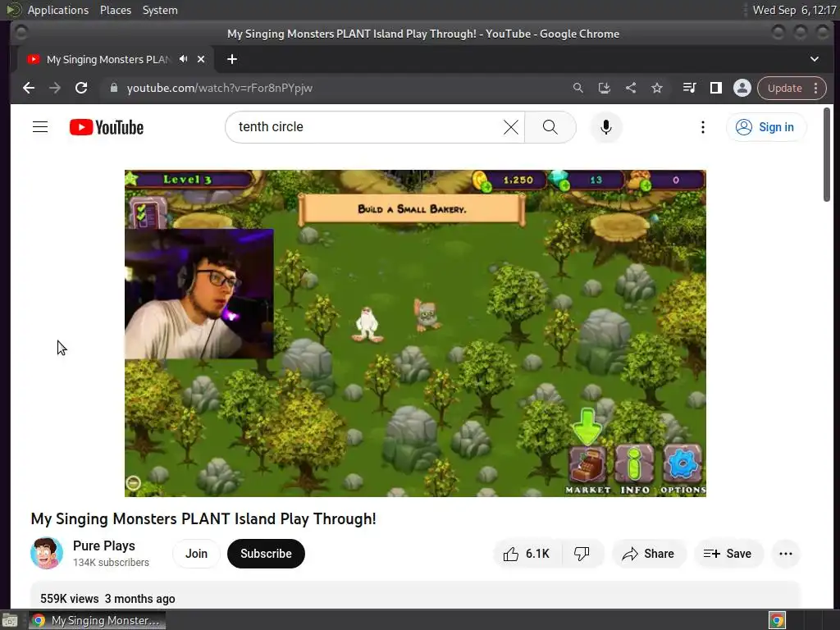The image size is (840, 630).
Task: Go back with the browser back arrow
Action: coord(29,88)
